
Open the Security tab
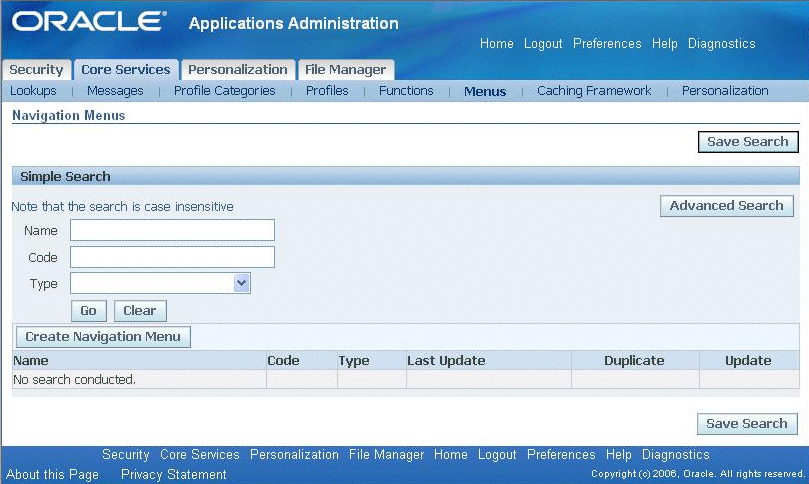tap(36, 70)
